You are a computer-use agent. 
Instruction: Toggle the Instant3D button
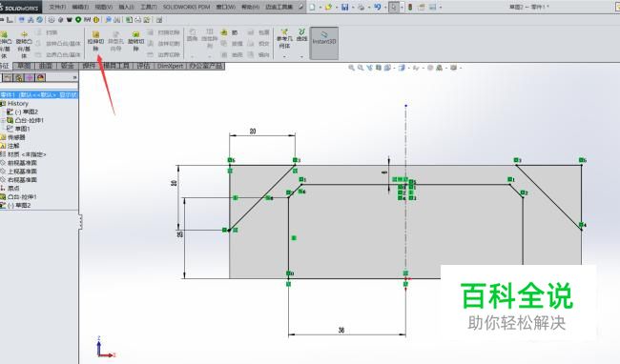pyautogui.click(x=324, y=43)
